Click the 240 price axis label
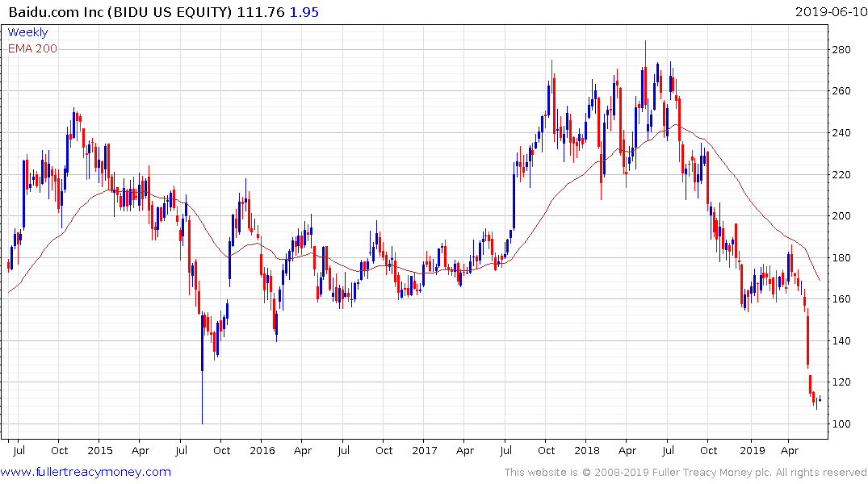 (x=843, y=133)
